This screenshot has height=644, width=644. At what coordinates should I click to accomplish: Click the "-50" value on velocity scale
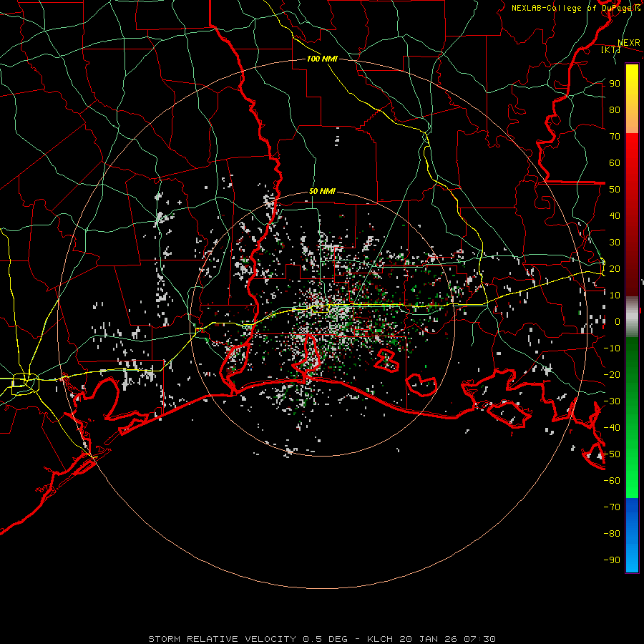pyautogui.click(x=612, y=454)
